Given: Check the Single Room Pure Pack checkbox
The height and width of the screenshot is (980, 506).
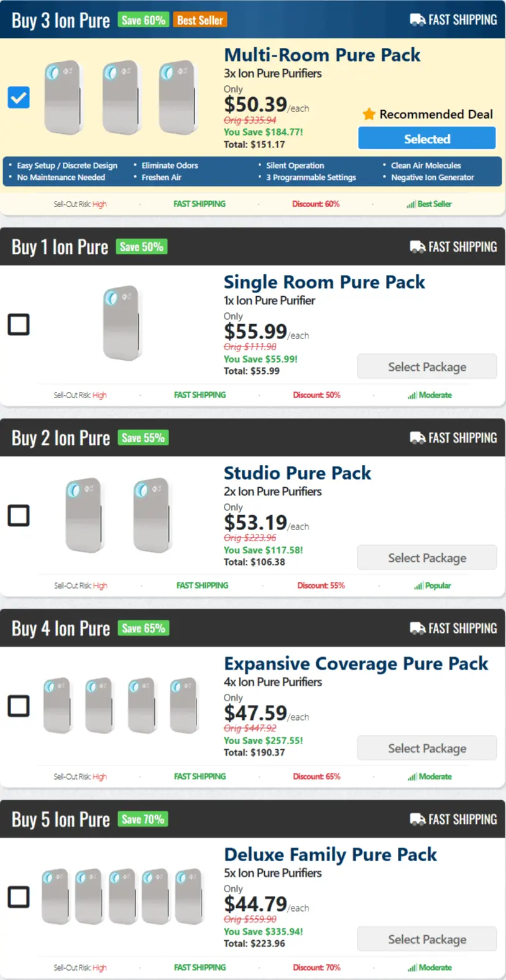Looking at the screenshot, I should (x=18, y=324).
